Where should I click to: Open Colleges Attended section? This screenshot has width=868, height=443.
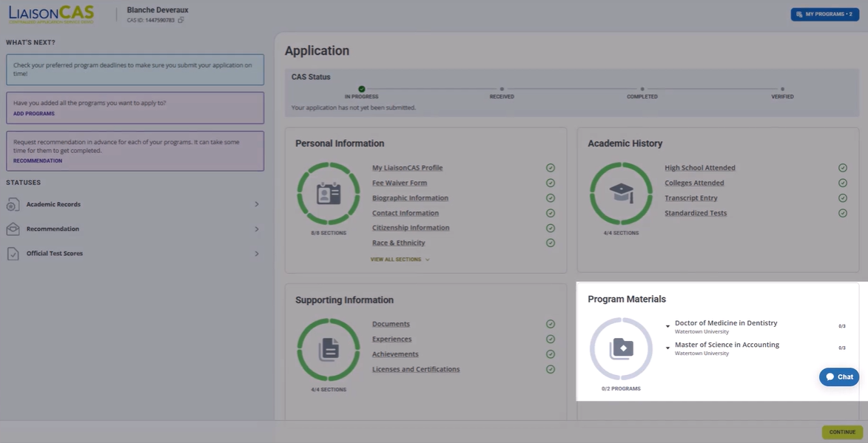[694, 183]
